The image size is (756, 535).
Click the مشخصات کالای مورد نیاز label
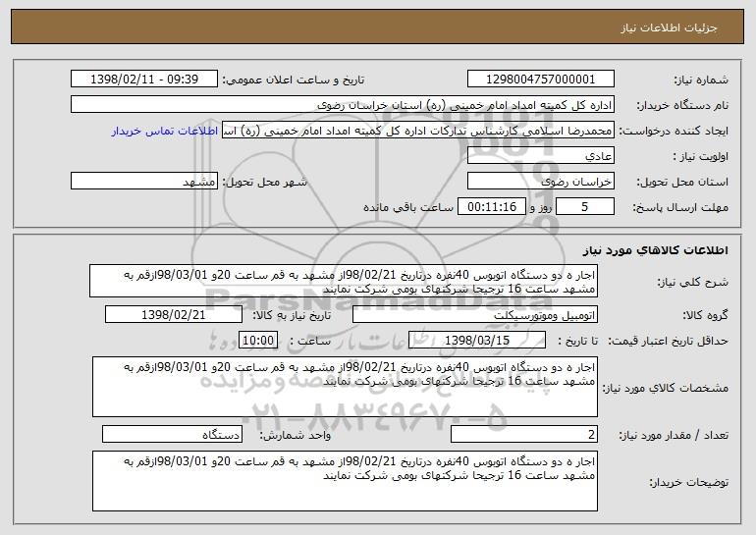click(x=666, y=388)
